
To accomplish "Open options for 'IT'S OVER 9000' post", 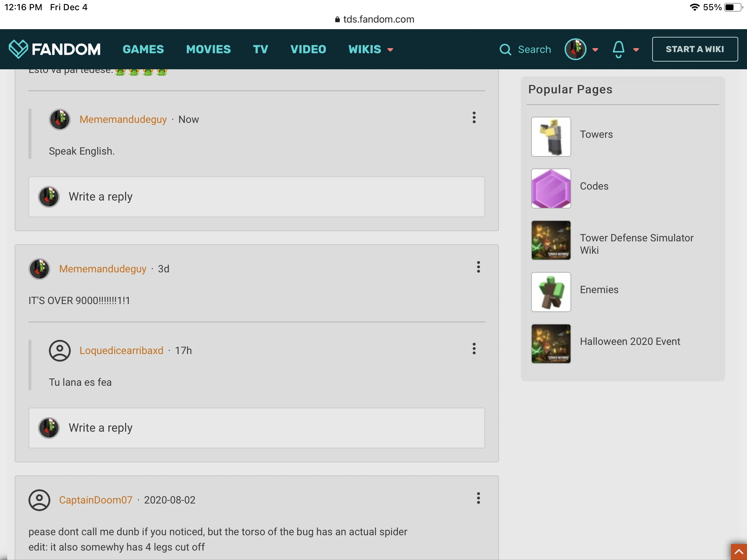I will (x=478, y=267).
